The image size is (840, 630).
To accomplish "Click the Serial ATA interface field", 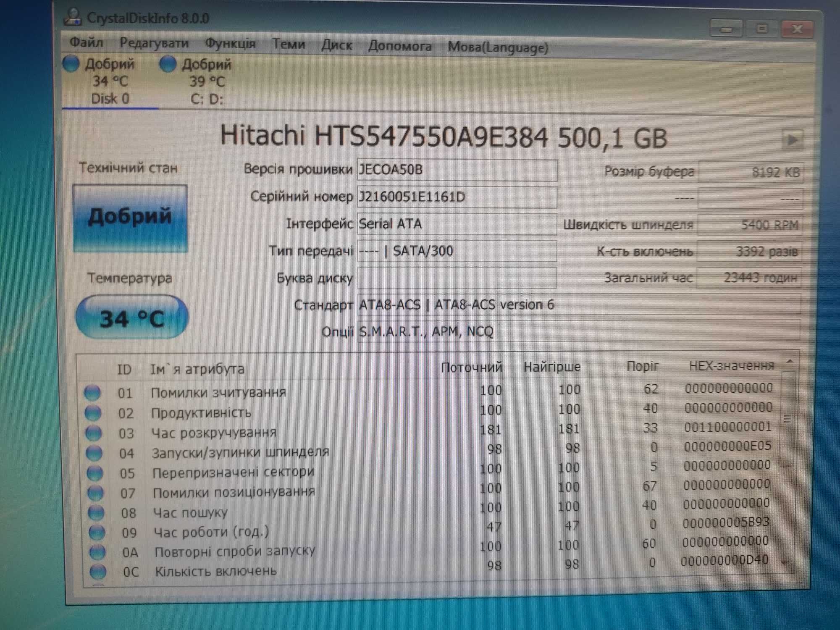I will coord(457,224).
